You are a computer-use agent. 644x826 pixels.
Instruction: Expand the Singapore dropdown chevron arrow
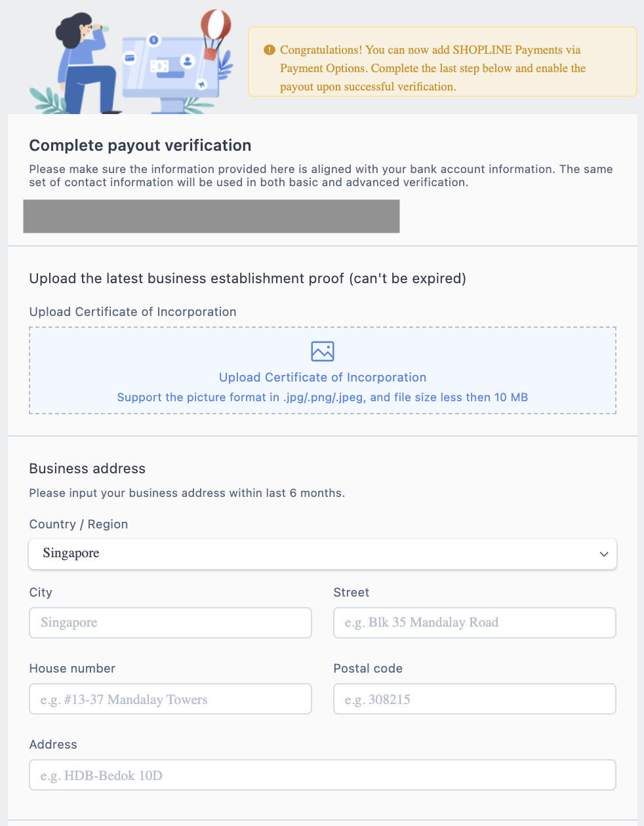(604, 554)
